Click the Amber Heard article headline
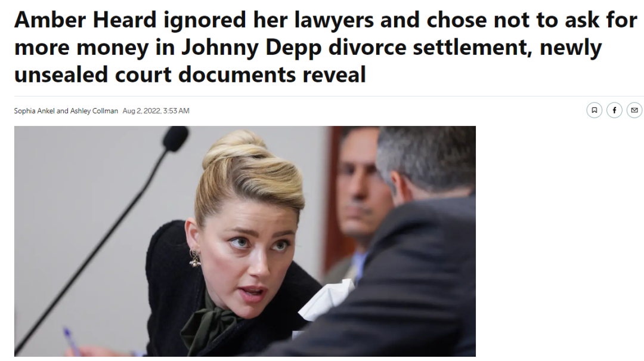This screenshot has width=644, height=361. [x=326, y=47]
